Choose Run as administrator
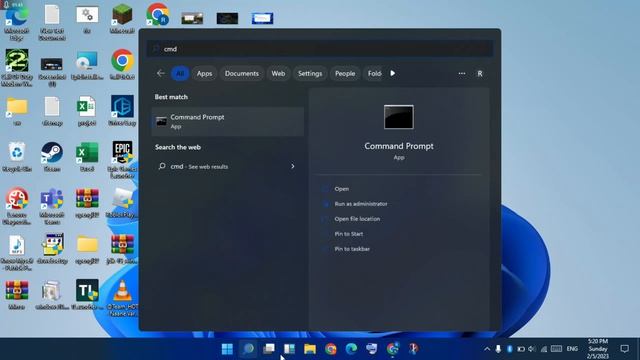The image size is (640, 360). (x=361, y=204)
